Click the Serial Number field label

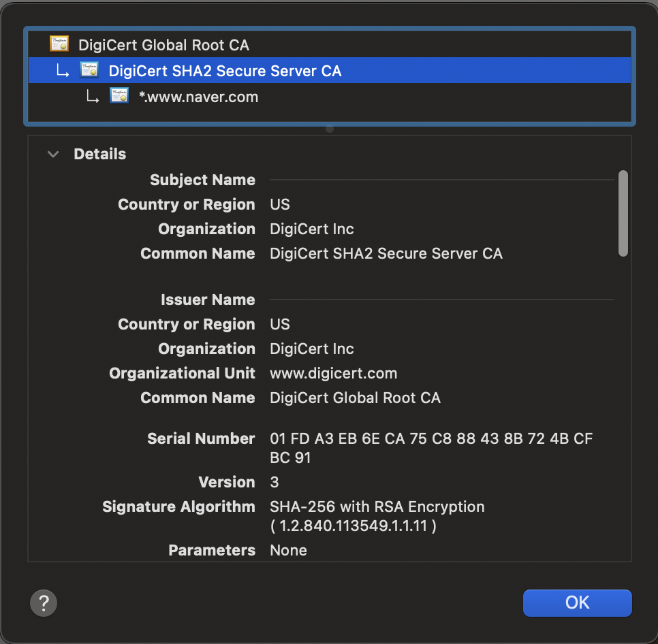pyautogui.click(x=201, y=438)
